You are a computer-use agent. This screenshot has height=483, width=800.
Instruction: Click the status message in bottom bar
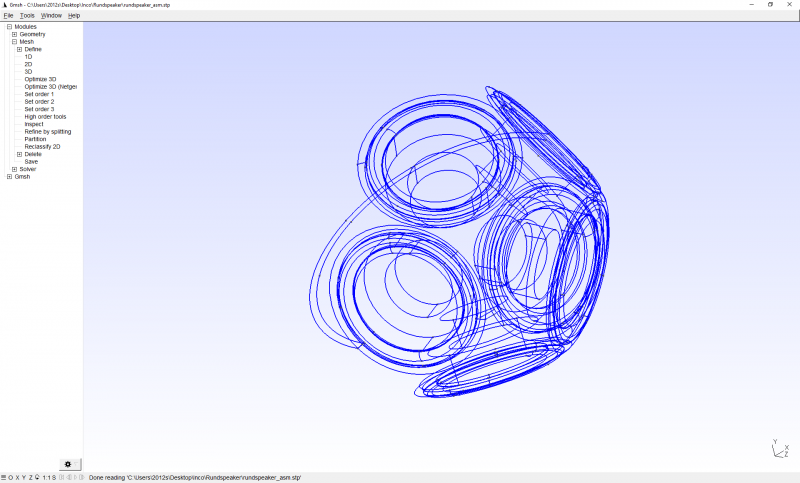(x=195, y=478)
